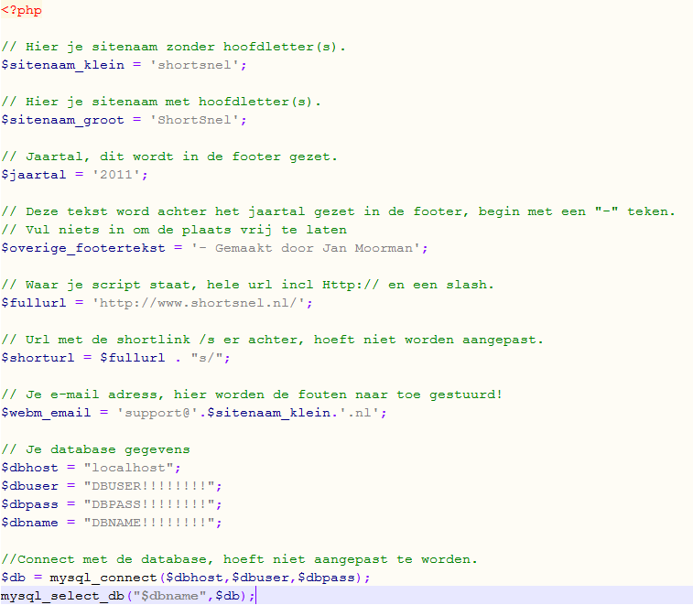The height and width of the screenshot is (616, 693).
Task: Click the comment 'Je e-mail adress, hier worden de fouten'
Action: tap(252, 394)
